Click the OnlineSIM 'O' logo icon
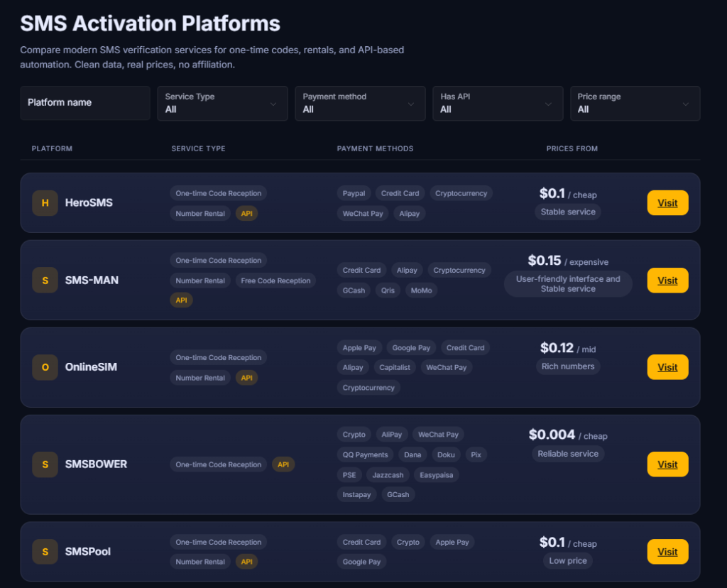This screenshot has width=727, height=588. [x=45, y=367]
